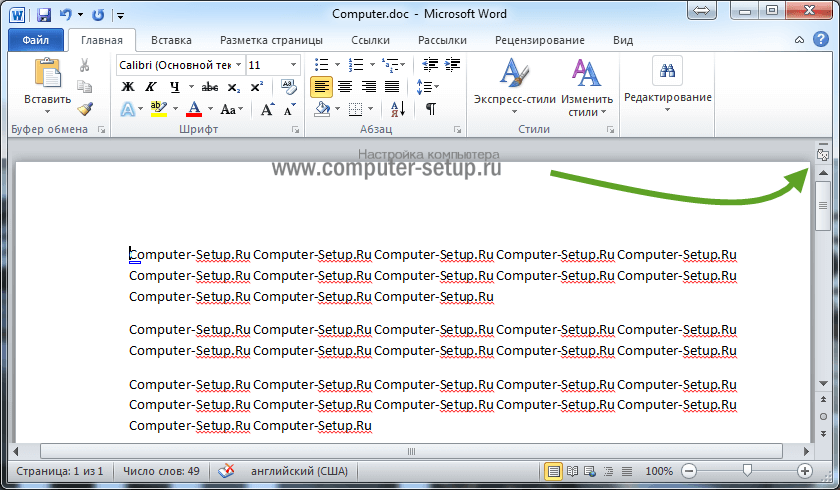Open the font size dropdown
The image size is (840, 490).
pos(292,65)
